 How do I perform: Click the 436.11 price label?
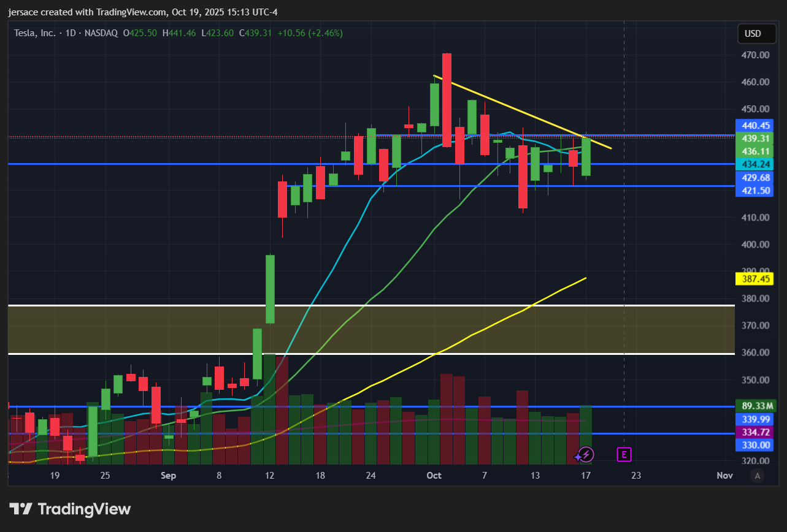pos(756,151)
